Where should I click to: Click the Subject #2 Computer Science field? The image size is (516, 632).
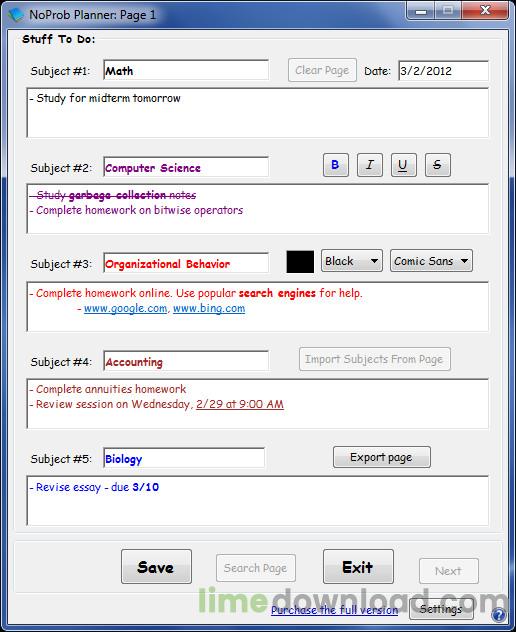point(186,167)
